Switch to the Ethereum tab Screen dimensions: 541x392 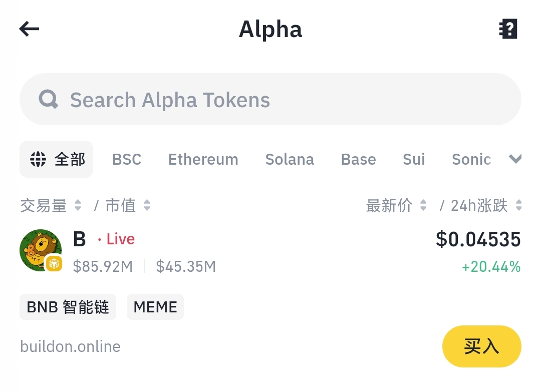203,159
